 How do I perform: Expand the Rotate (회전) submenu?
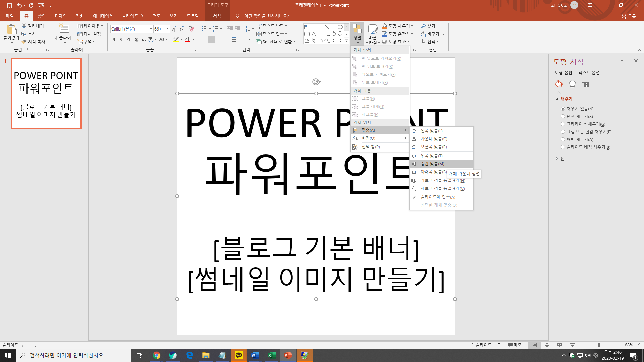[380, 138]
